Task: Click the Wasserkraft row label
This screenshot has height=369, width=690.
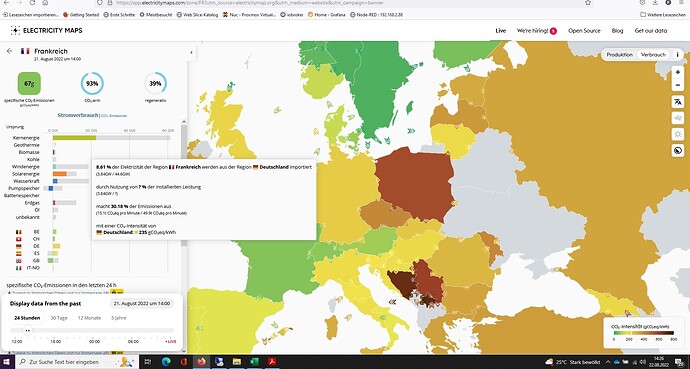Action: (26, 181)
